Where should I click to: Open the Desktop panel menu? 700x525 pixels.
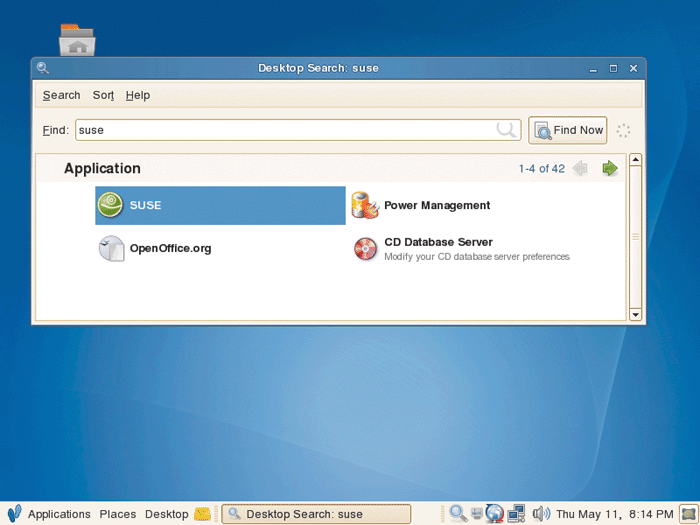click(x=167, y=514)
